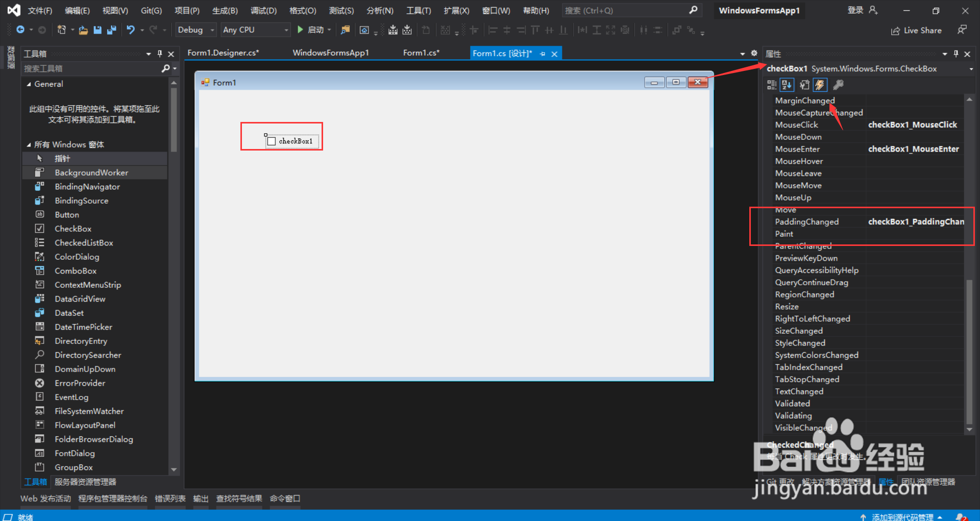Viewport: 980px width, 521px height.
Task: Click the pin icon on the Form1.cs design tab
Action: click(543, 54)
